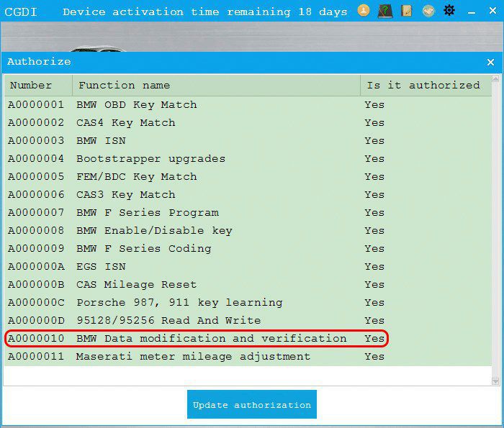Select the EGS ISN row
Image resolution: width=504 pixels, height=428 pixels.
248,266
